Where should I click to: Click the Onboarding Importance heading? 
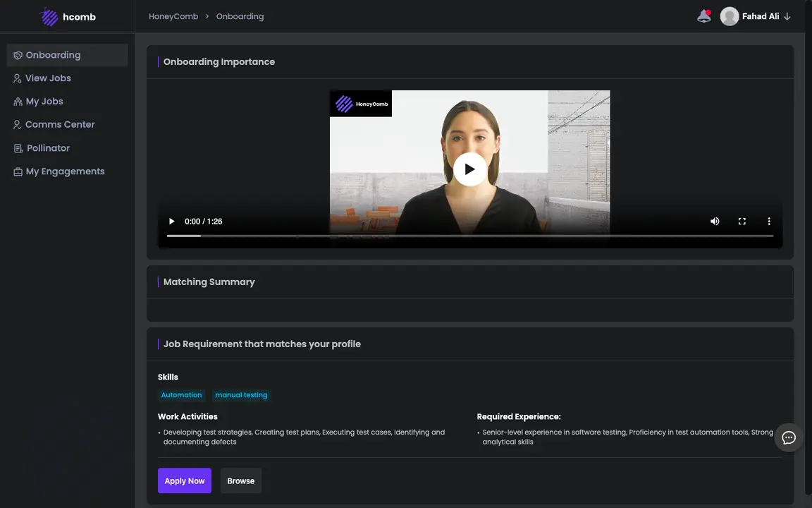point(219,61)
